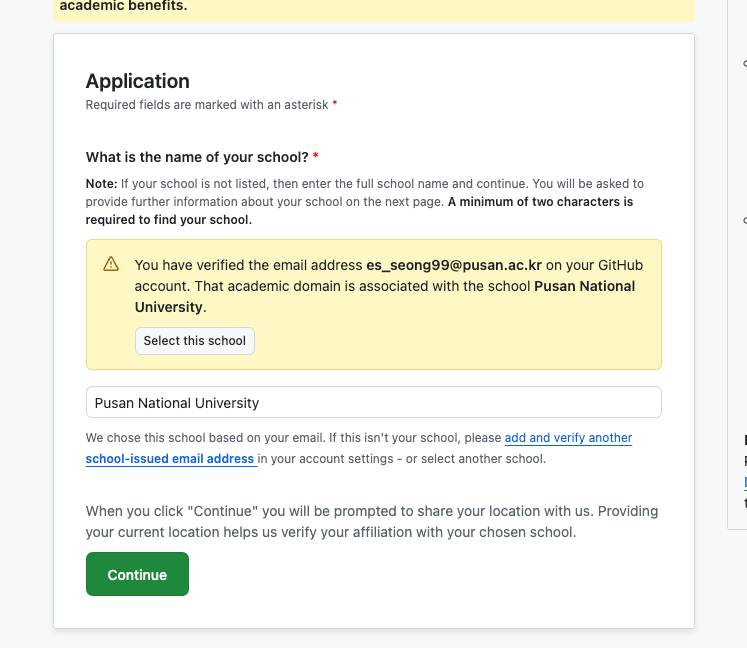
Task: Click the Select this school button
Action: click(x=195, y=341)
